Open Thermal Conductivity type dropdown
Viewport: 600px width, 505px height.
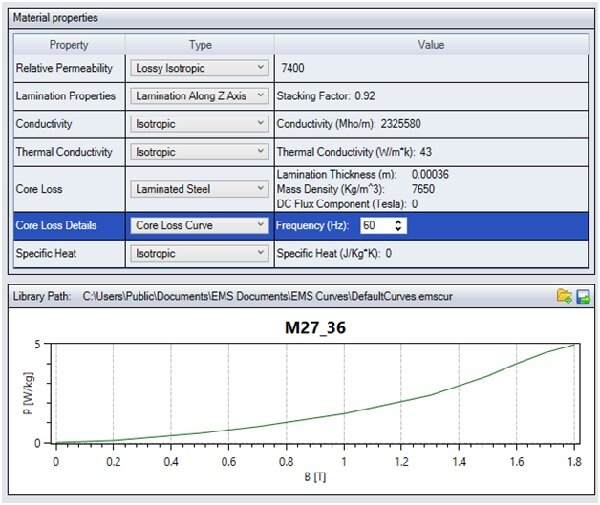(199, 152)
